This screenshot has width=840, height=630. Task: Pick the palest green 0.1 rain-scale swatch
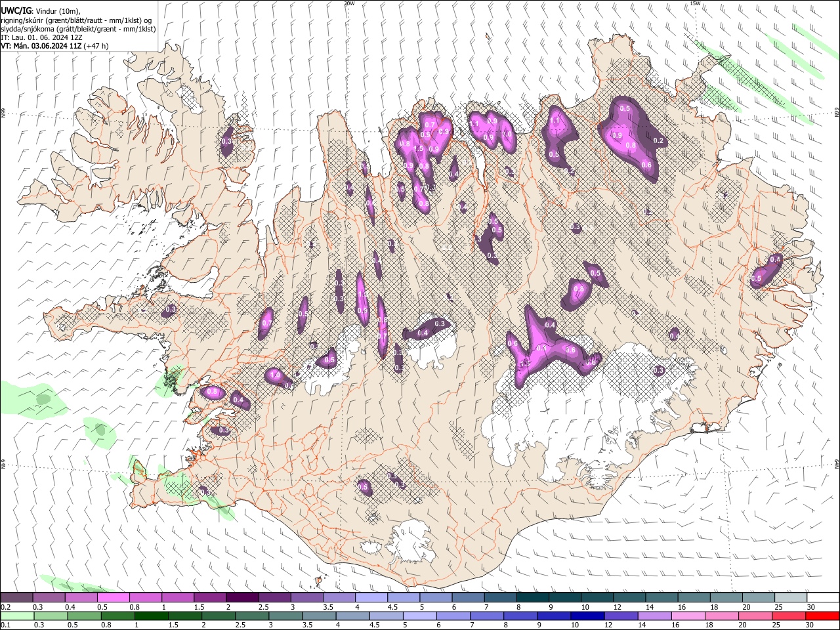point(18,616)
